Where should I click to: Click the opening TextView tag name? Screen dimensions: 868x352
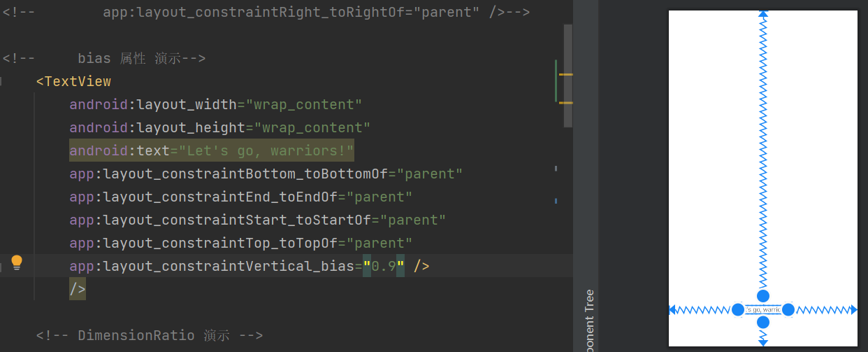[77, 82]
